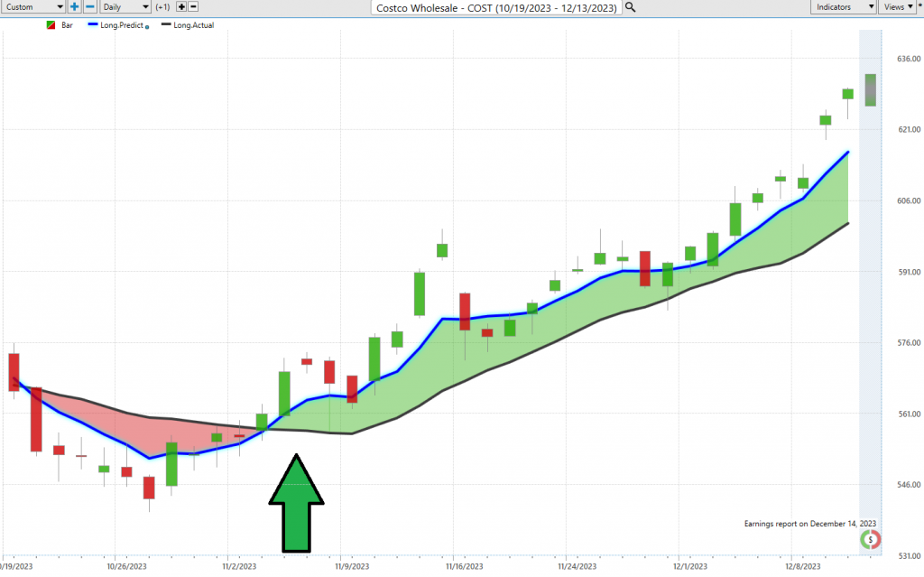Click the 606.00 price axis label
Viewport: 924px width, 577px height.
point(909,201)
